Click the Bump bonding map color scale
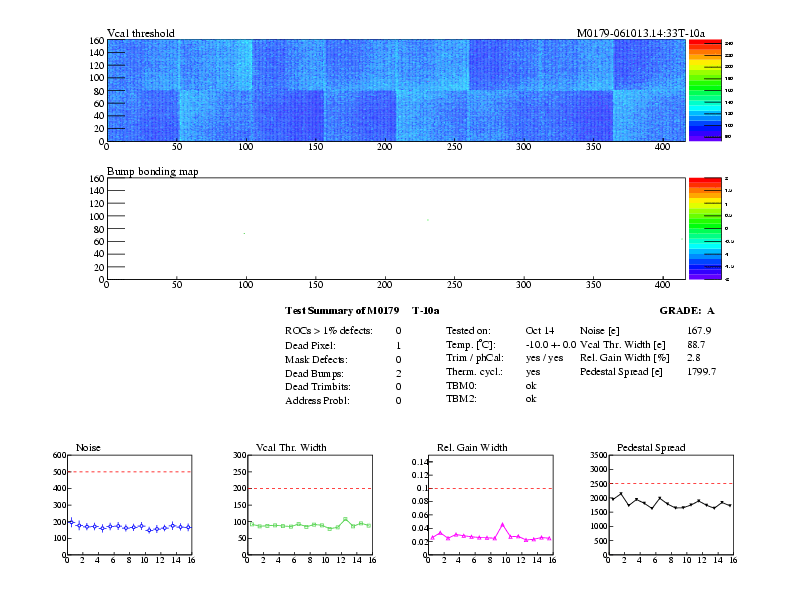The width and height of the screenshot is (792, 612). pyautogui.click(x=704, y=229)
